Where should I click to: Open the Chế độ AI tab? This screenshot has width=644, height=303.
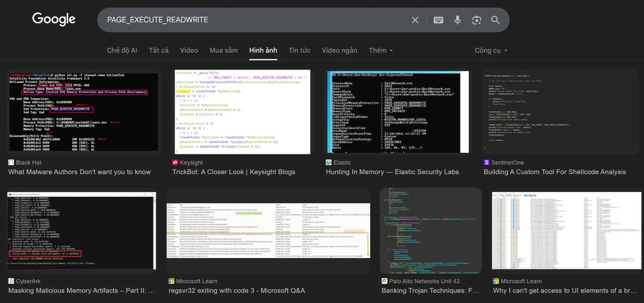[122, 50]
